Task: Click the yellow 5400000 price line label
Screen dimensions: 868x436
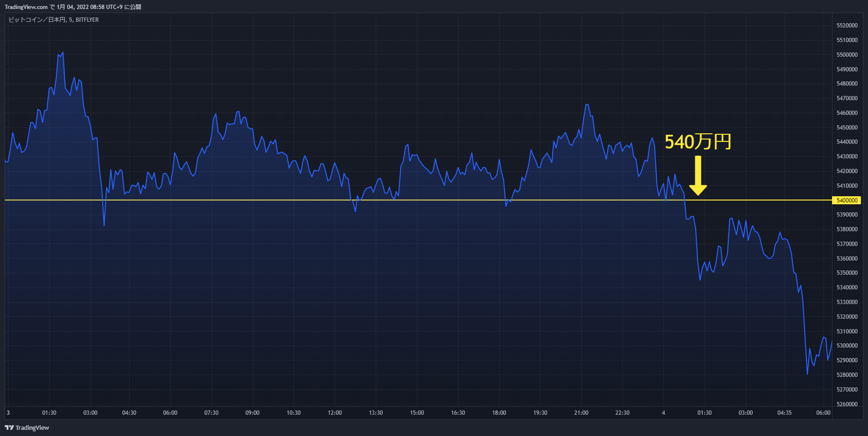Action: (847, 201)
